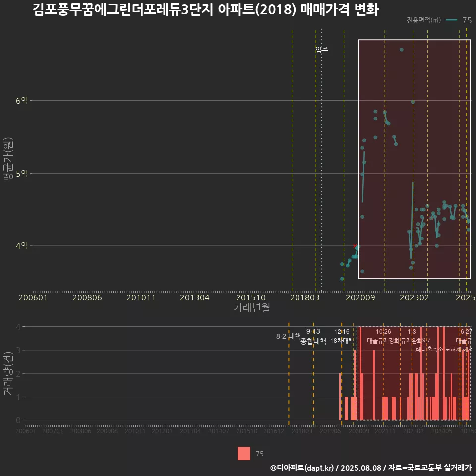Click 200806 on the price chart's x-axis
The height and width of the screenshot is (476, 476).
point(87,297)
